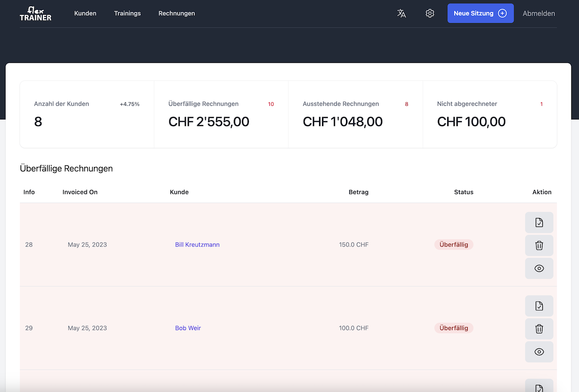
Task: Open the Rechnungen page
Action: click(177, 13)
